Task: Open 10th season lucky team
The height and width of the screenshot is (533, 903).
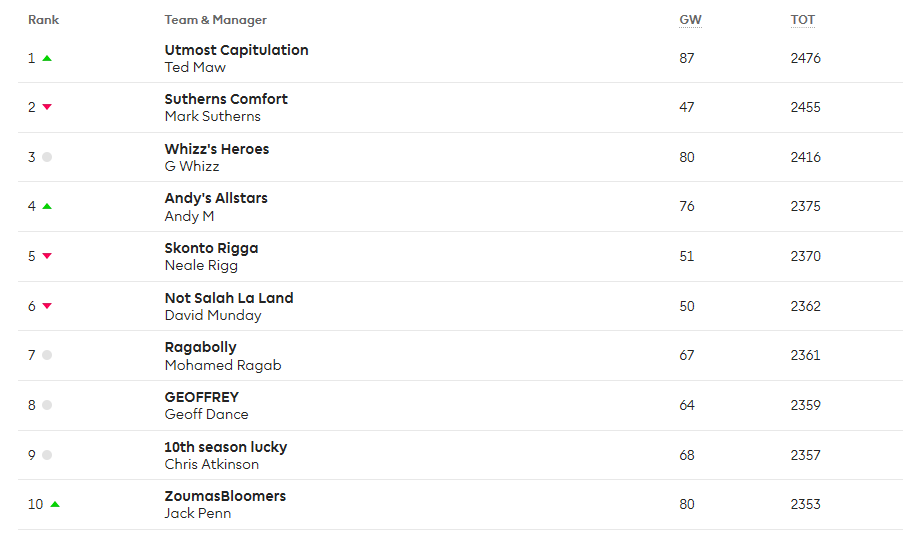Action: pyautogui.click(x=226, y=447)
